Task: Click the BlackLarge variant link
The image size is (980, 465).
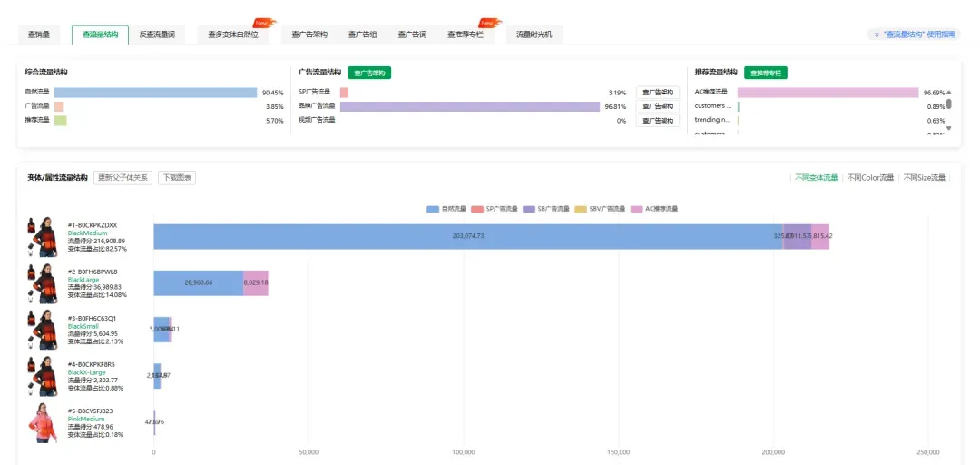Action: 83,280
